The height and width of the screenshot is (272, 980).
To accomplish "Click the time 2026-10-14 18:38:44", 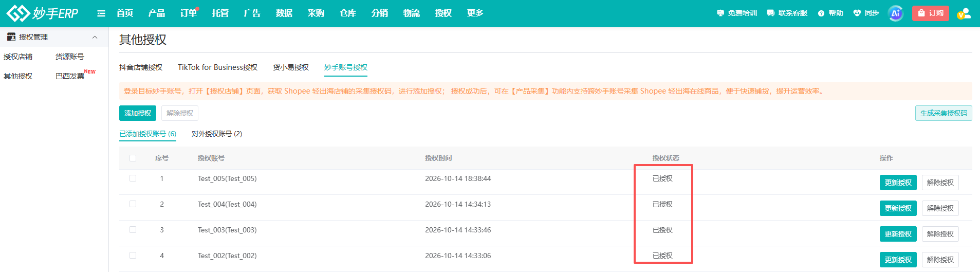I will tap(458, 178).
